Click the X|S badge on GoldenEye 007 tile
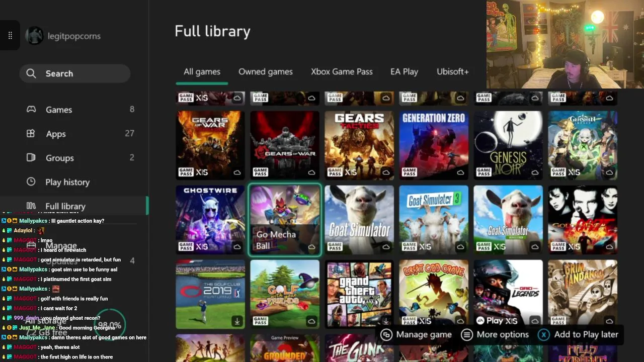Screen dimensions: 644x362 click(574, 246)
